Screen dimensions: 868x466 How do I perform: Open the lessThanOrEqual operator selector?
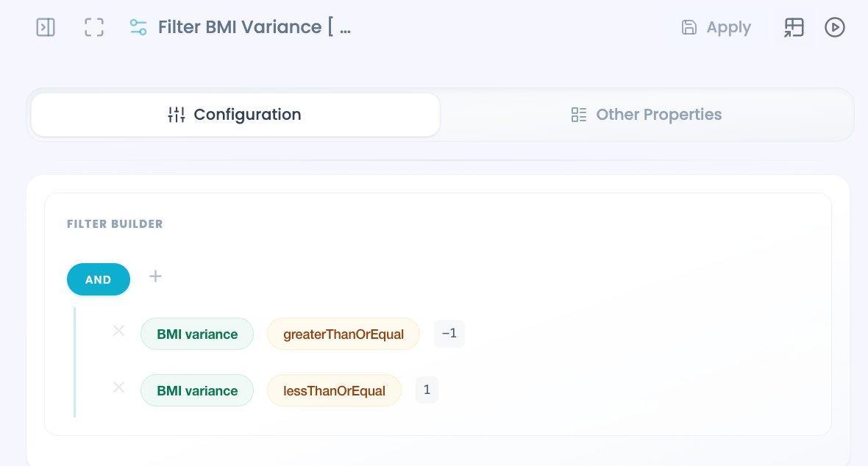[334, 390]
